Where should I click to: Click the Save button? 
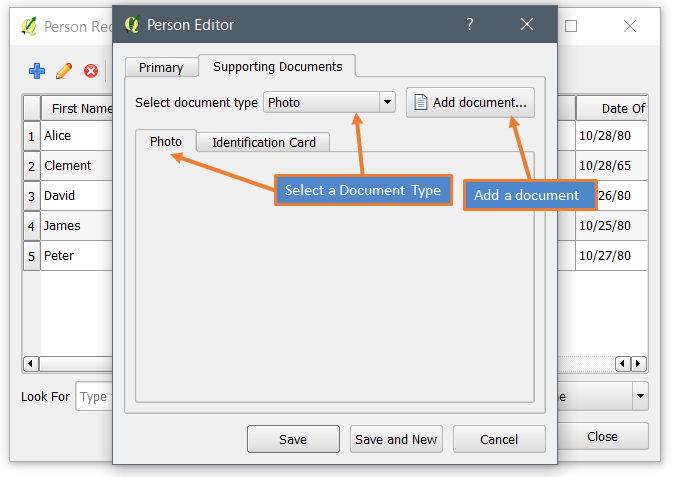[x=293, y=439]
